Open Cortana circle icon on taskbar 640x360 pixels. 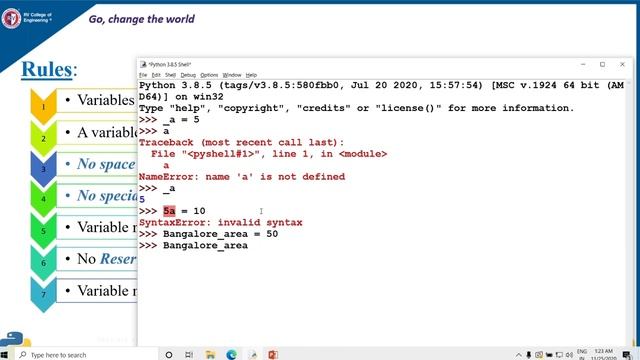pyautogui.click(x=169, y=355)
